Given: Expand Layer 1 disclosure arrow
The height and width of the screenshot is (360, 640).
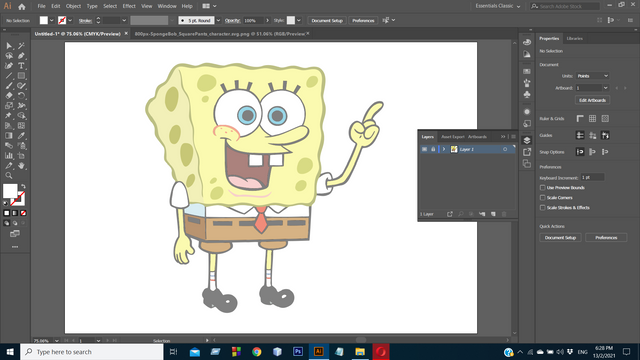Looking at the screenshot, I should tap(444, 149).
